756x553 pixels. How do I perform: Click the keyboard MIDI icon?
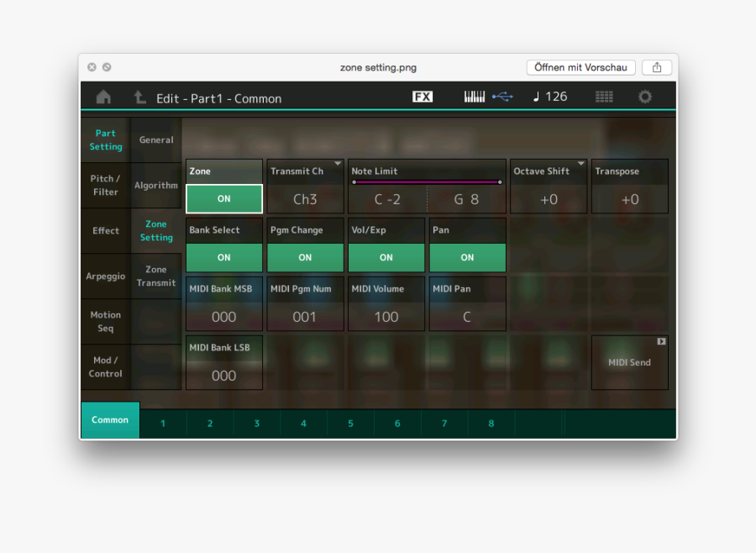click(x=475, y=97)
